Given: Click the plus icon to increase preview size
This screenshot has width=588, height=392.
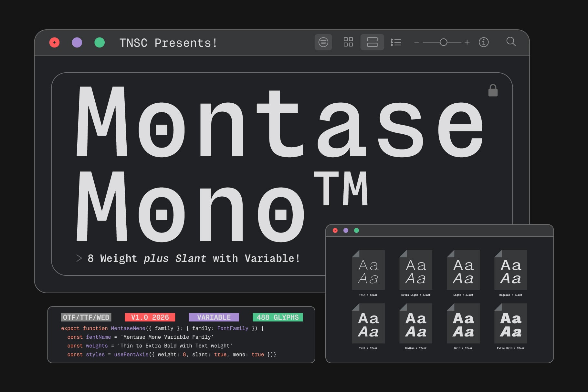Looking at the screenshot, I should [x=467, y=42].
